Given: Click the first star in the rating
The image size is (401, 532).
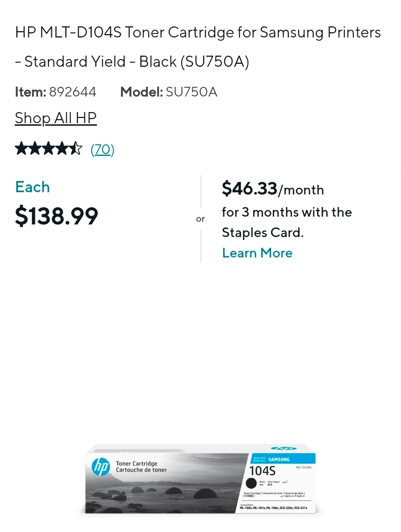Looking at the screenshot, I should pyautogui.click(x=22, y=149).
